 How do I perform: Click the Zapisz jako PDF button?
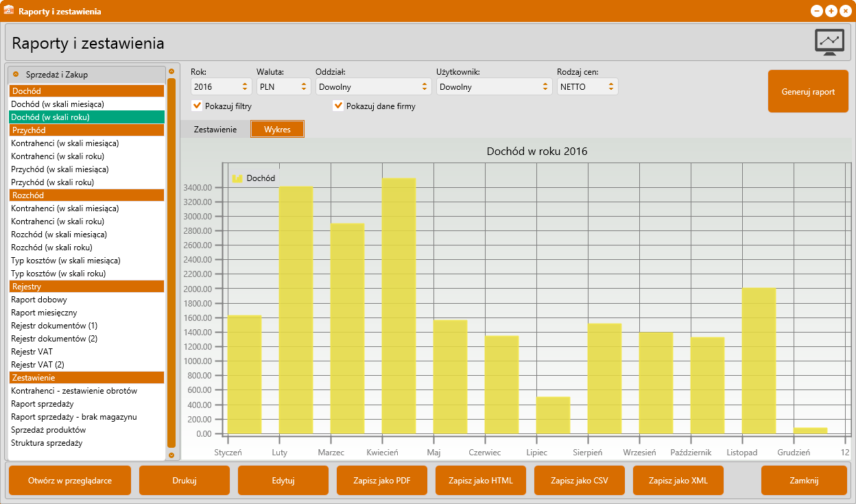click(x=382, y=481)
